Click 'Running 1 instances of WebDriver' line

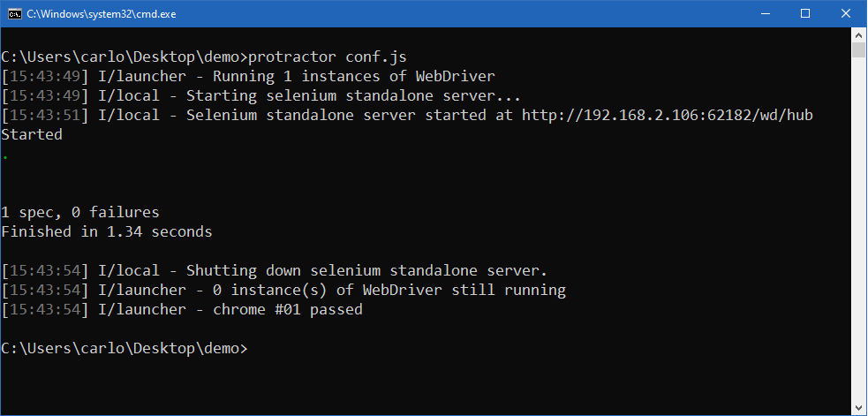click(248, 77)
